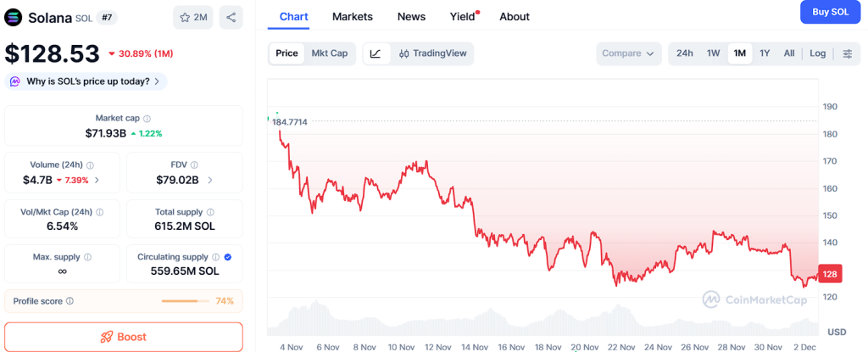The height and width of the screenshot is (352, 868).
Task: Switch to the News tab
Action: tap(411, 17)
